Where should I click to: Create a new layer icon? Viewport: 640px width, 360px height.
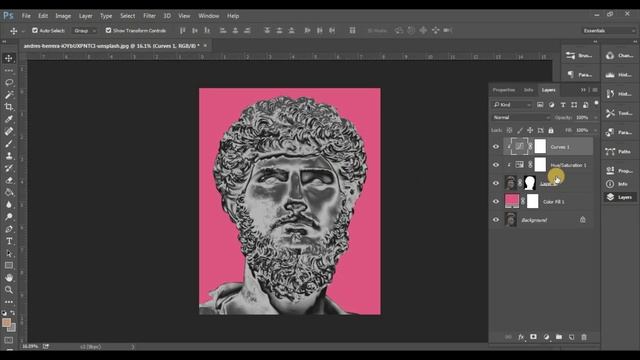point(571,337)
